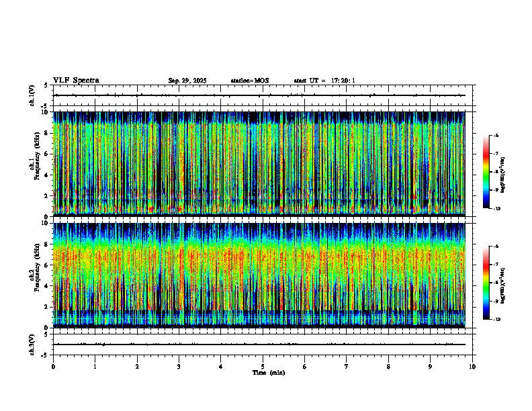
Task: Click time-axis tick label "10"
Action: (x=472, y=367)
